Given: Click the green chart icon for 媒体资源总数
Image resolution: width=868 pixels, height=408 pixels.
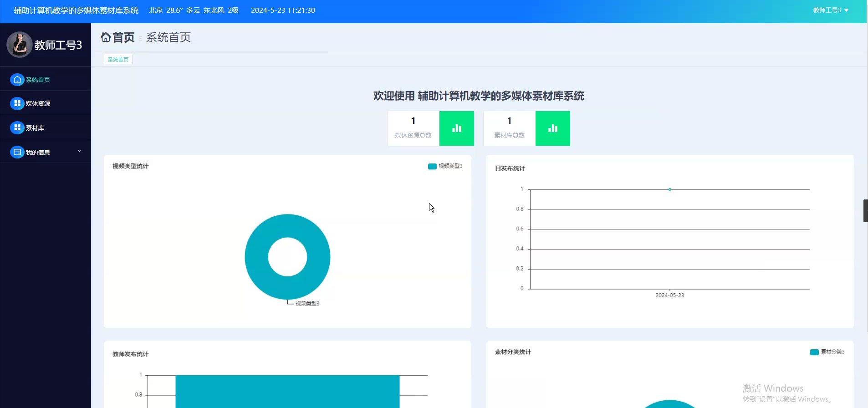Looking at the screenshot, I should click(457, 128).
